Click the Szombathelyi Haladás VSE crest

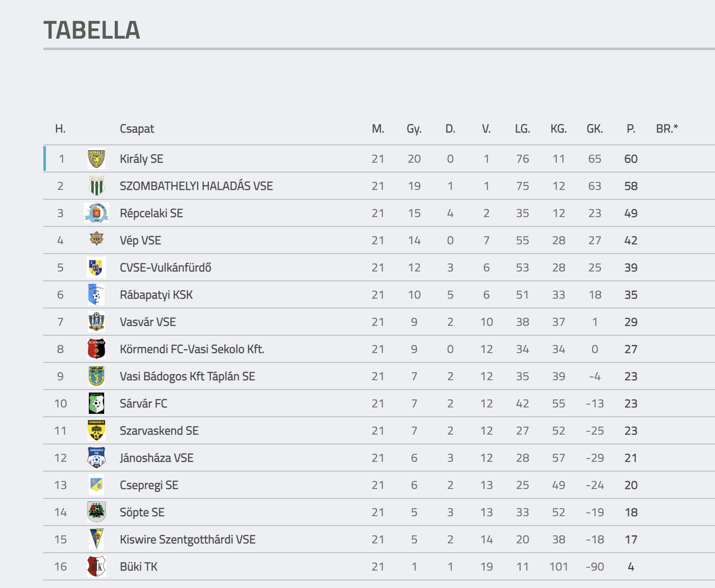coord(96,186)
